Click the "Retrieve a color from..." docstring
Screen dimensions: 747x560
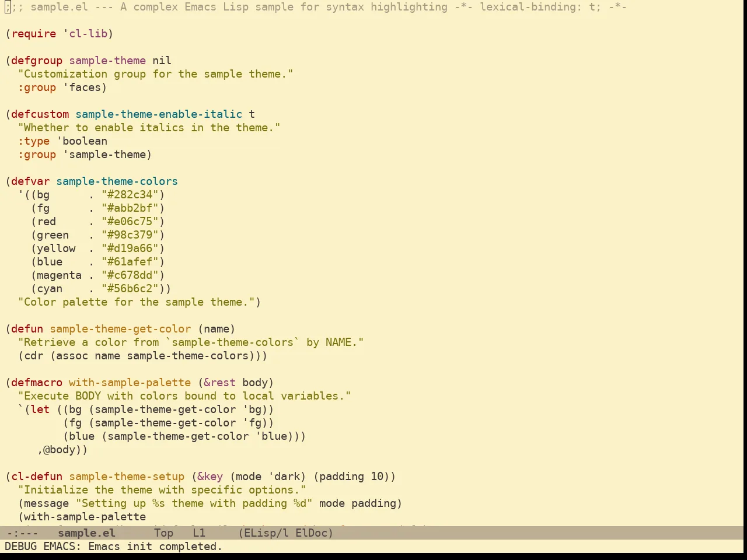(x=191, y=342)
